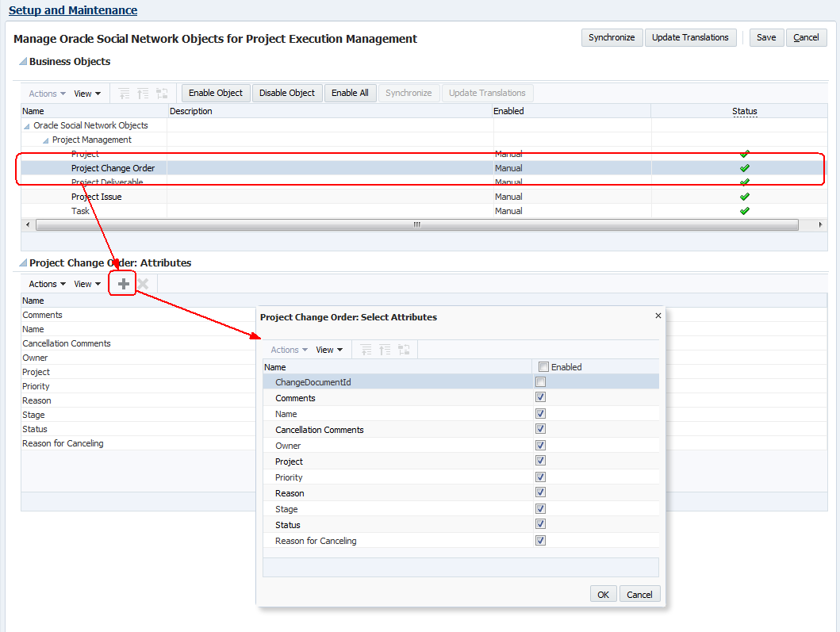Click Expand All icon in Business Objects toolbar
The image size is (840, 632).
pyautogui.click(x=125, y=94)
